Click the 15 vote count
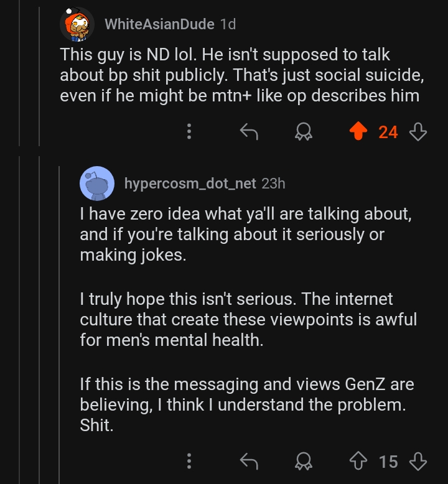Screen dimensions: 448x484 [388, 462]
